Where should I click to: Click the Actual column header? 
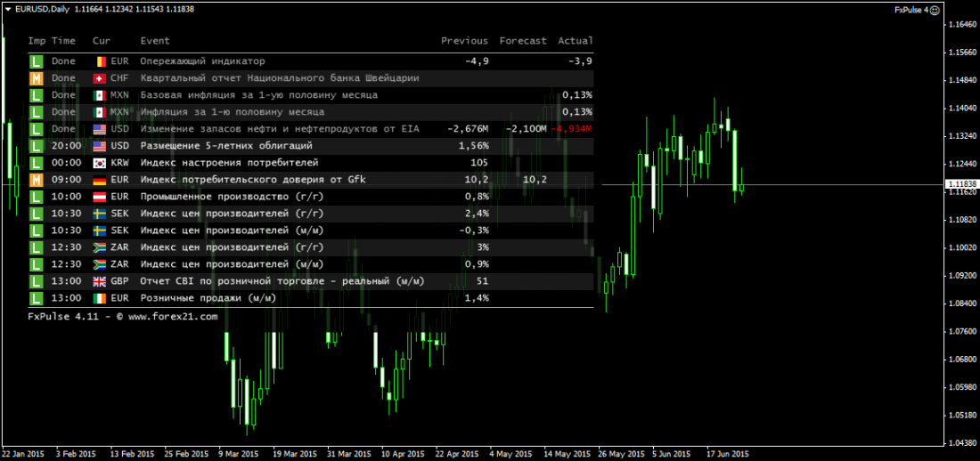575,41
